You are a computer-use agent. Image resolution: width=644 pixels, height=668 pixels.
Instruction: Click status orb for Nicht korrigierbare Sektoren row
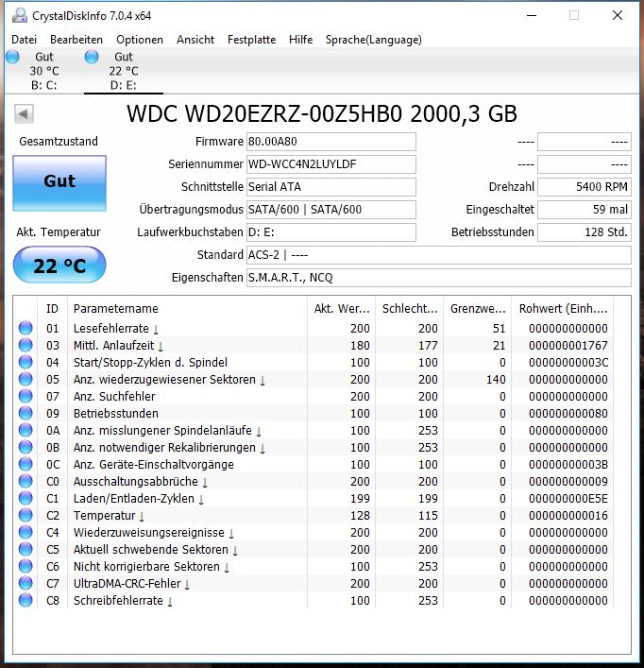25,566
